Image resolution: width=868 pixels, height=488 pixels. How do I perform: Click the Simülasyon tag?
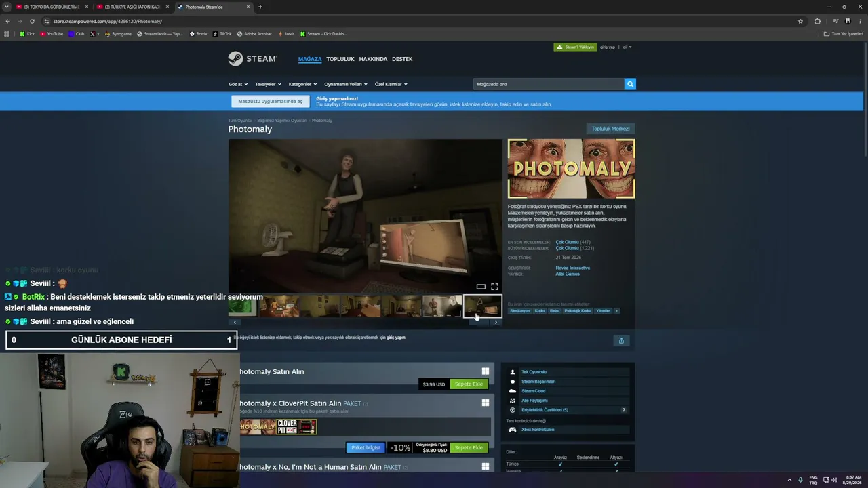click(520, 311)
